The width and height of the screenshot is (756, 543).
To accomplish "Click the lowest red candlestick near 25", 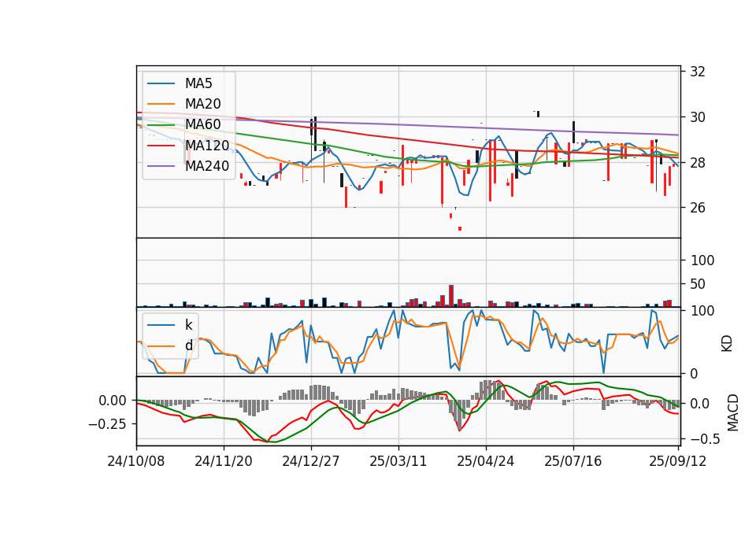I will click(460, 228).
